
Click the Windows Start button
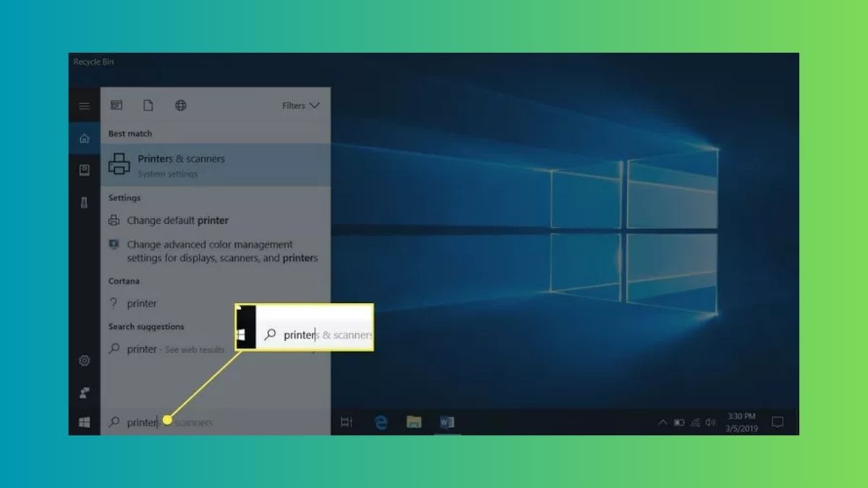point(85,422)
